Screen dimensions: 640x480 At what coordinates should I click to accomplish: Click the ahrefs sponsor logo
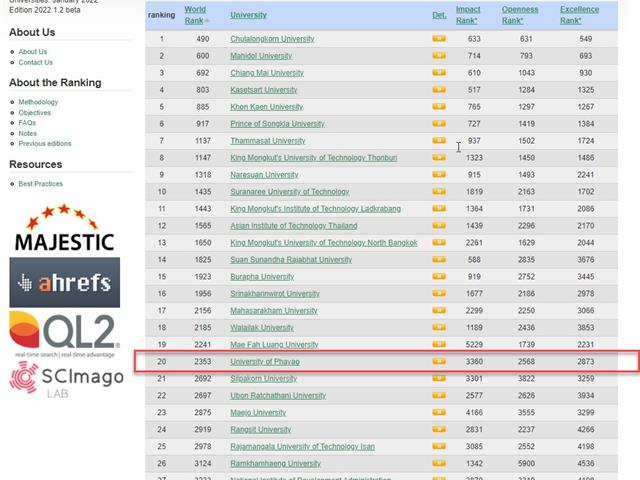pos(64,282)
